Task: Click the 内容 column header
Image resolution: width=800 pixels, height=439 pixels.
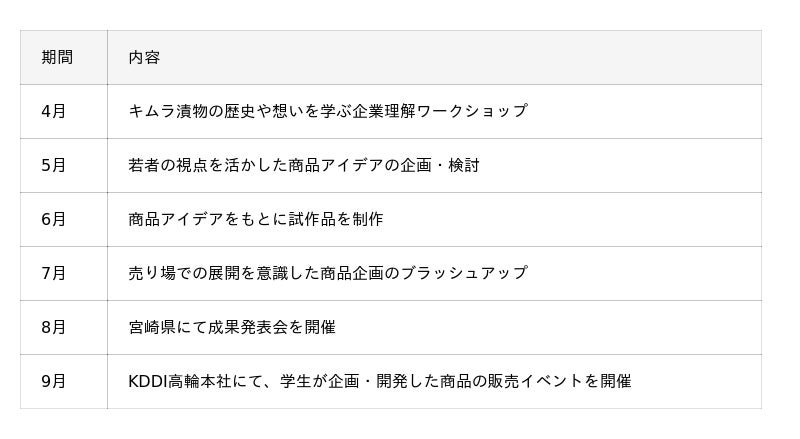Action: [144, 58]
